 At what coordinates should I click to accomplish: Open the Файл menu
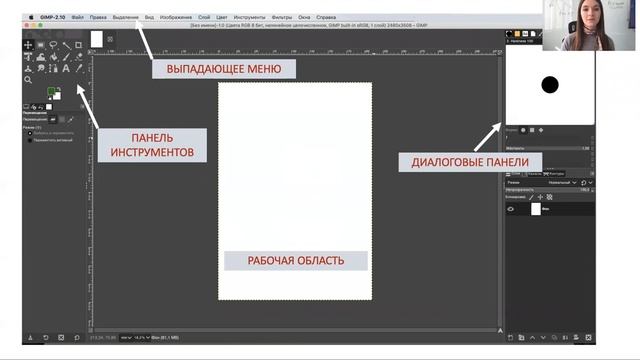78,17
